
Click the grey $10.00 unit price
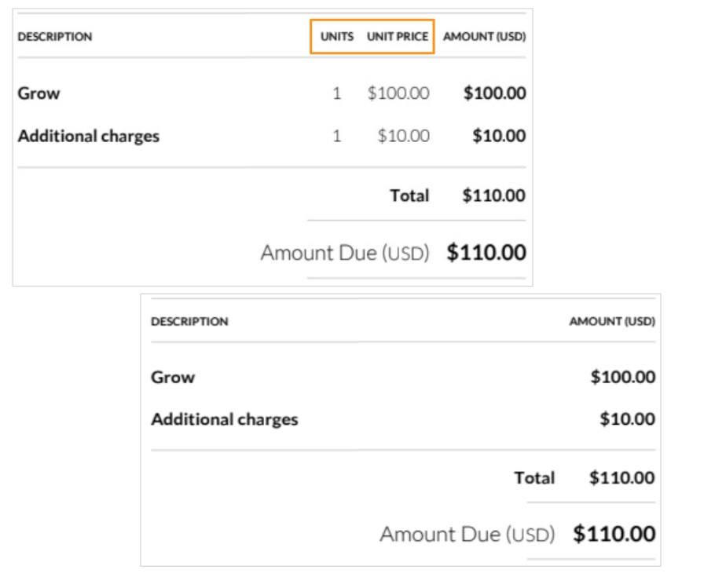tap(403, 136)
